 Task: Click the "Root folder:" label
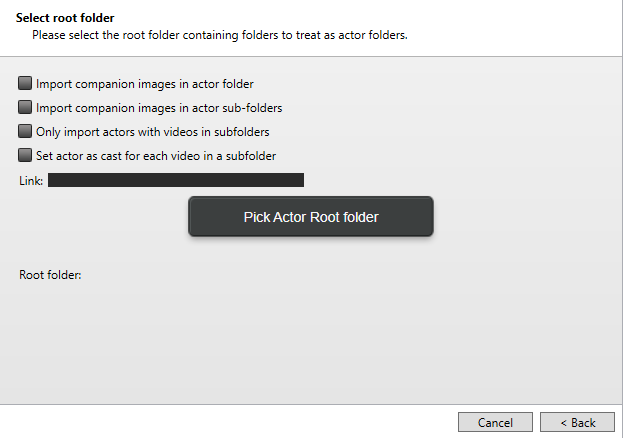click(x=50, y=273)
